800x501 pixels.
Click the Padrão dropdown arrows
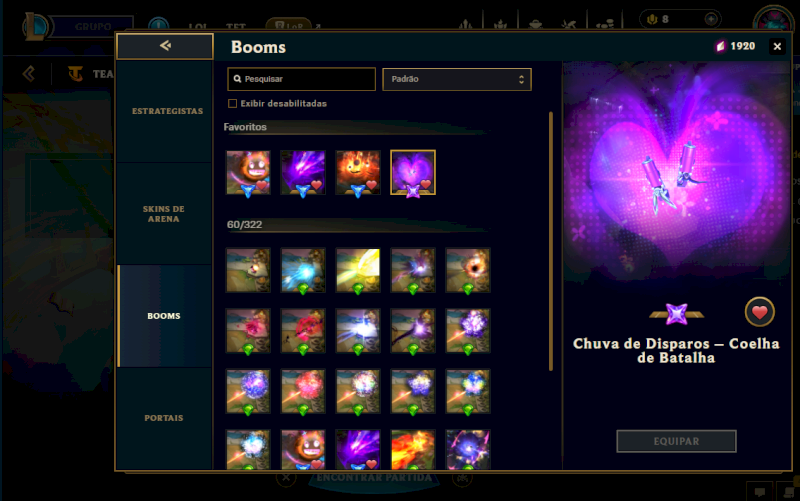pyautogui.click(x=521, y=80)
